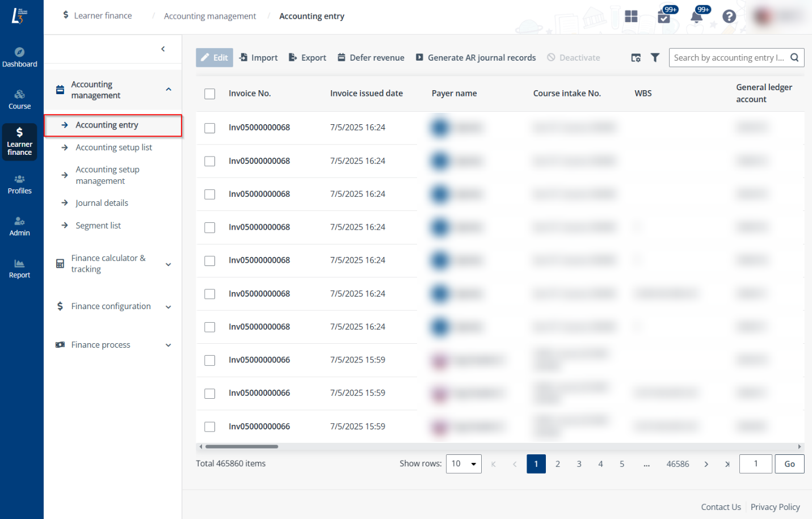This screenshot has height=519, width=812.
Task: Open the Dashboard from the sidebar
Action: 19,57
